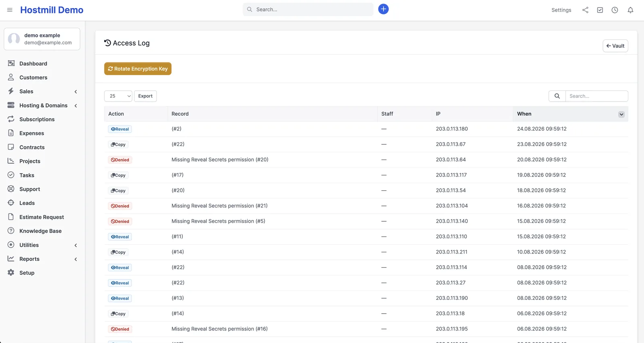Image resolution: width=644 pixels, height=343 pixels.
Task: Click Reveal badge for record #2
Action: tap(120, 129)
